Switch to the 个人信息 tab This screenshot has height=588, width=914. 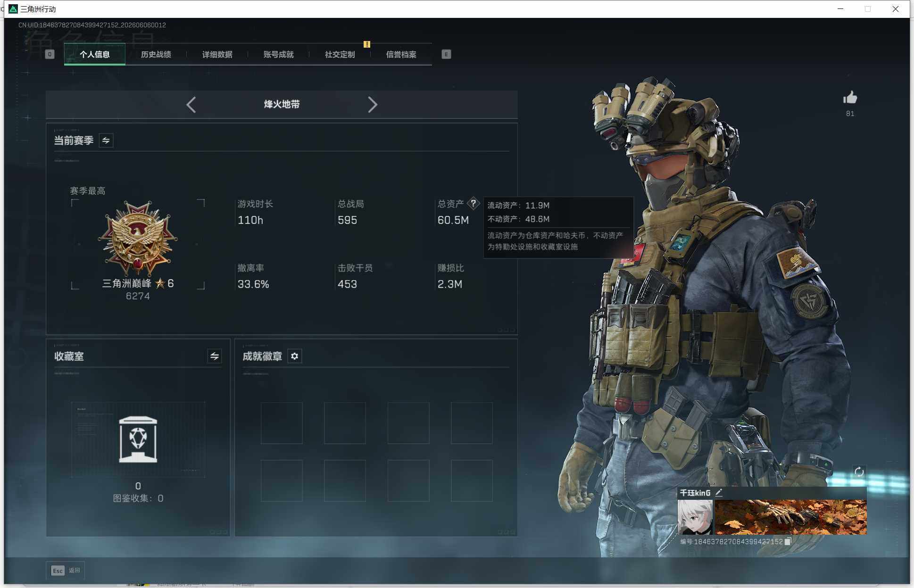point(94,54)
